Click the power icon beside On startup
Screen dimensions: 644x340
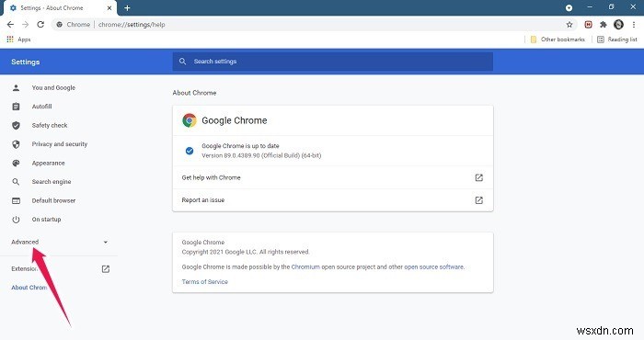[x=16, y=220]
